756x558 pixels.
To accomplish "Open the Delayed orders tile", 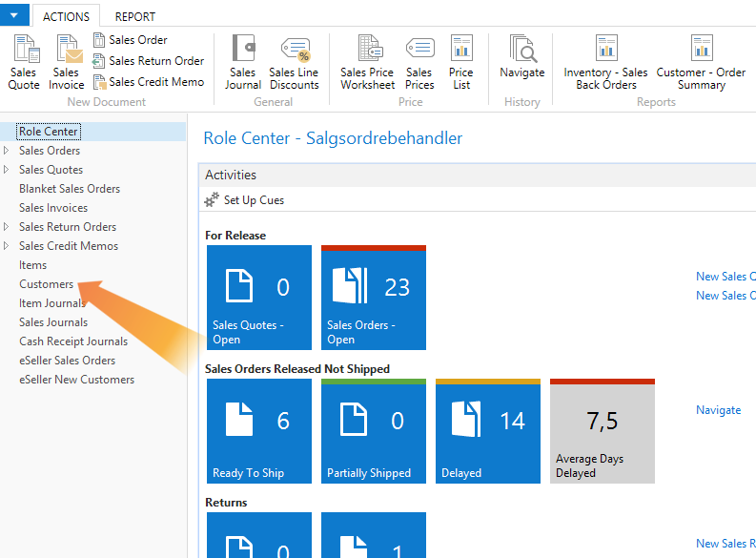I will click(x=488, y=431).
